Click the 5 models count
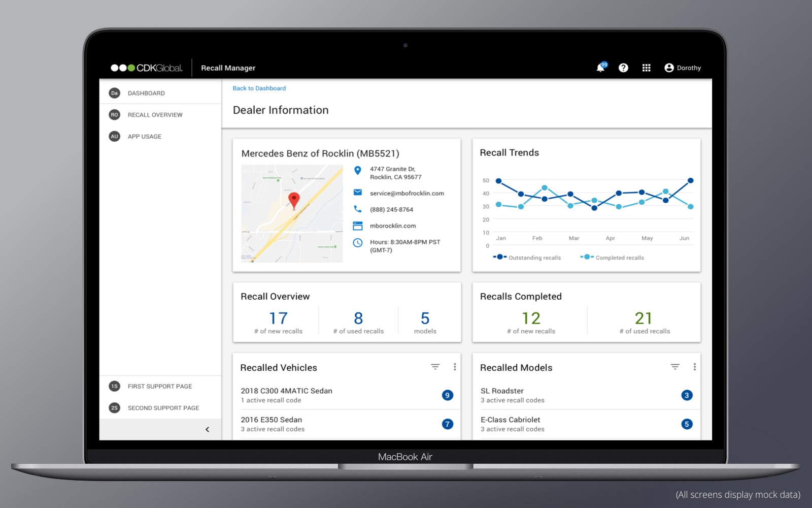The image size is (812, 508). pos(425,319)
